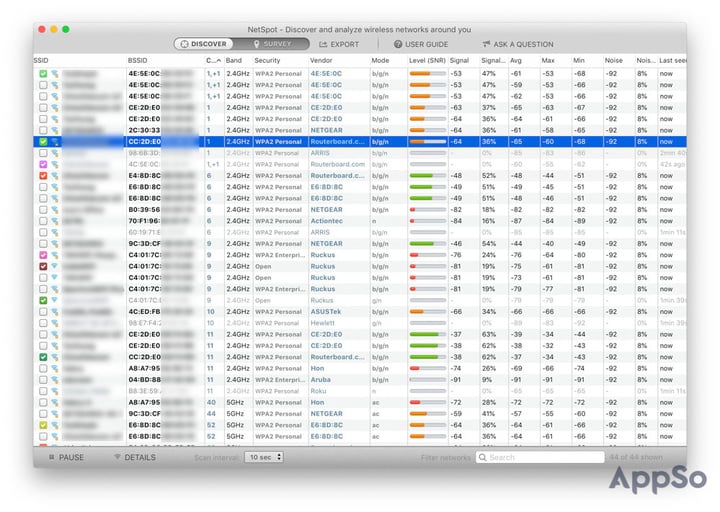Click the User Guide question-mark icon
Viewport: 720px width, 512px height.
(x=398, y=44)
